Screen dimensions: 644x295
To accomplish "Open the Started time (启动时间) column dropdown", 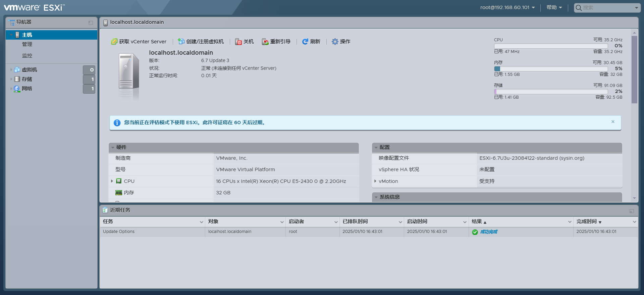I will click(465, 222).
